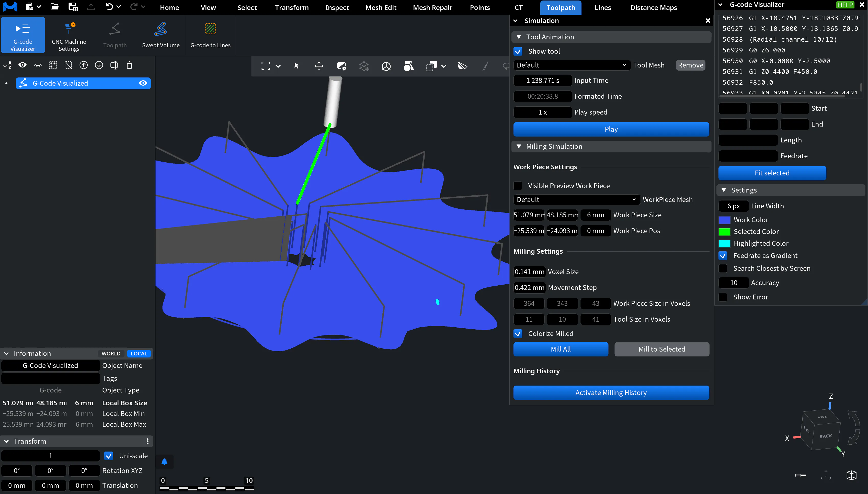The height and width of the screenshot is (494, 868).
Task: Click the Fit selected button
Action: click(772, 173)
